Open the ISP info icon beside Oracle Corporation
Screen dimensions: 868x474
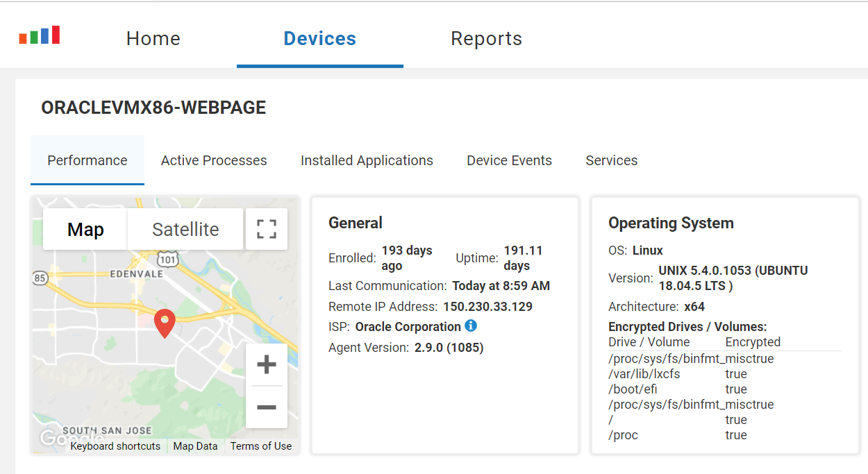click(471, 325)
